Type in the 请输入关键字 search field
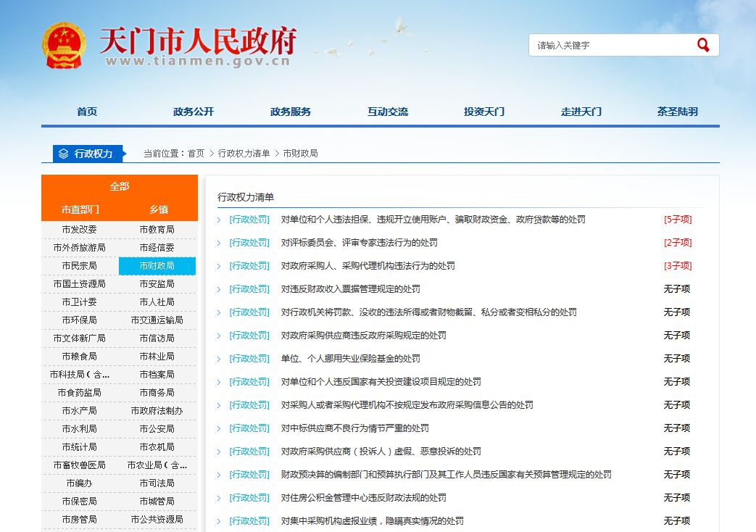 click(x=612, y=45)
